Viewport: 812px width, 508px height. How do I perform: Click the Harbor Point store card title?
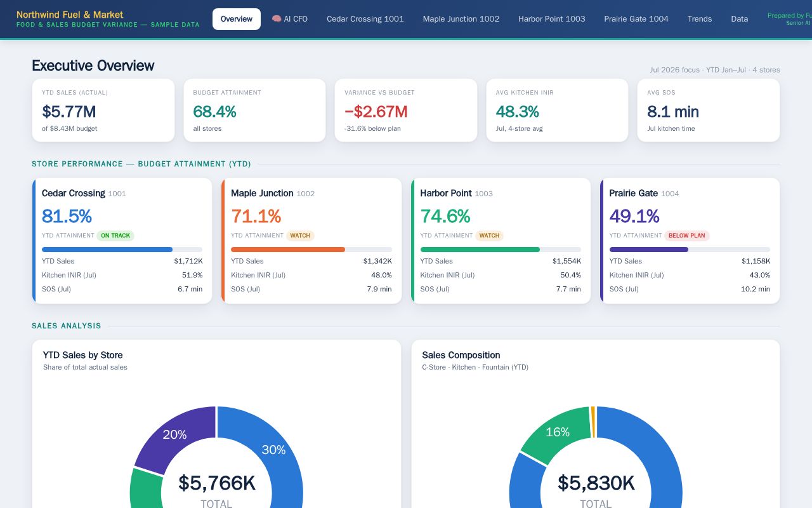446,193
